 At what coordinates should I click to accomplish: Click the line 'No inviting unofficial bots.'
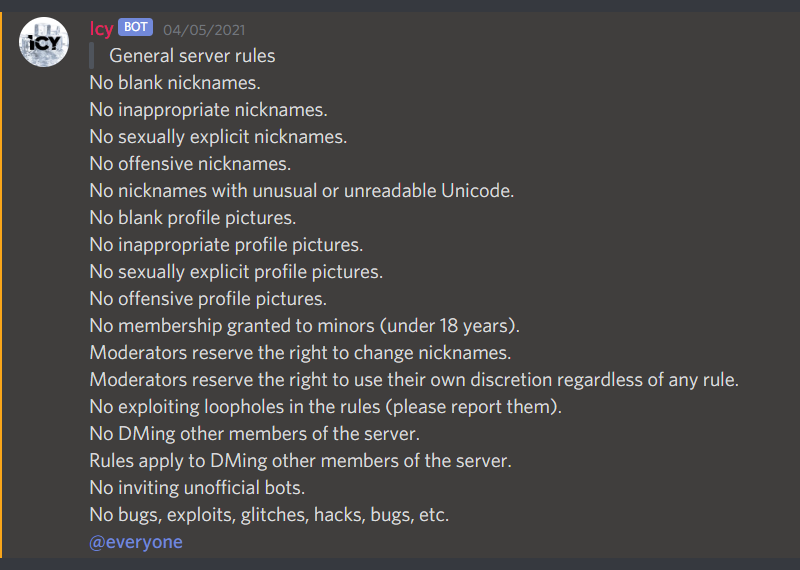(197, 488)
